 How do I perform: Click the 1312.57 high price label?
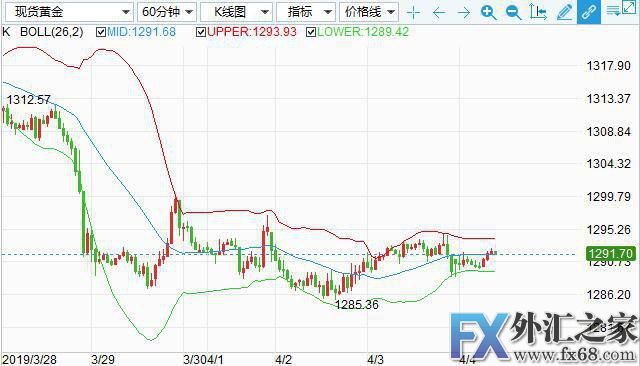29,100
